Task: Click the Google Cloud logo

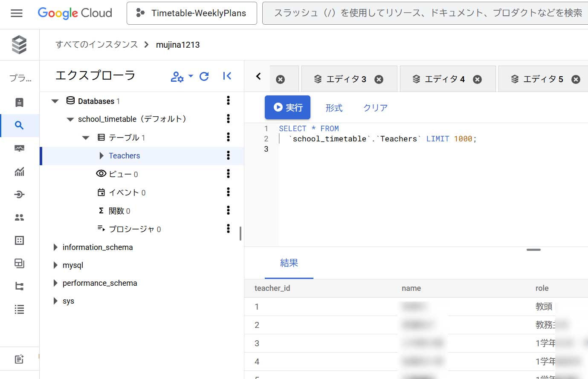Action: (x=75, y=13)
